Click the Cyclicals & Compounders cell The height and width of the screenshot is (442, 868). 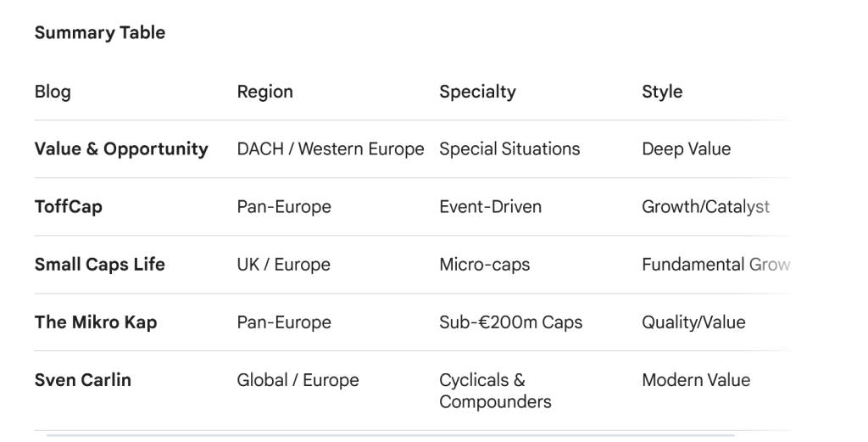tap(495, 390)
